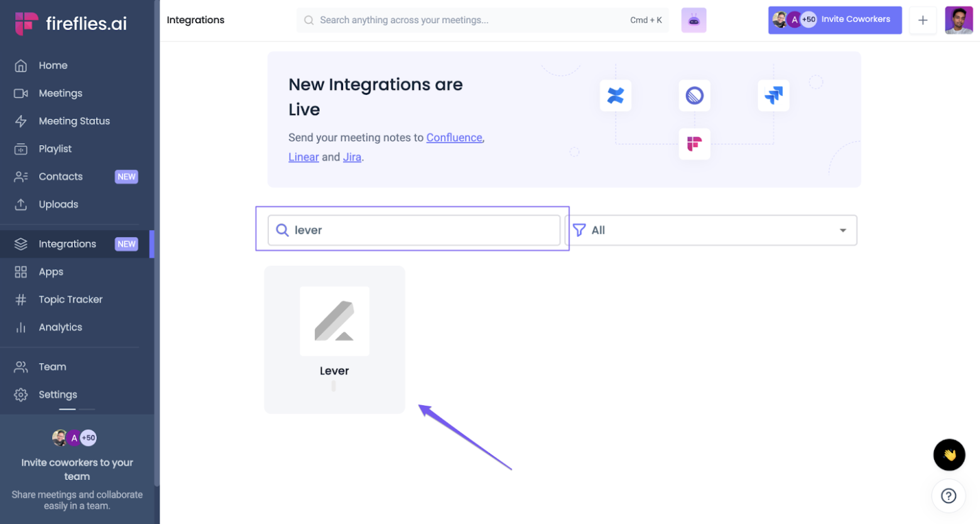Click the funnel filter icon

click(x=579, y=230)
